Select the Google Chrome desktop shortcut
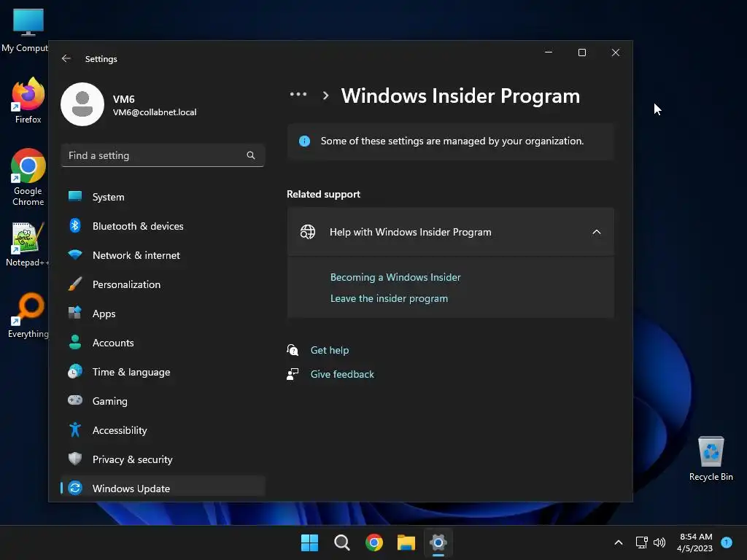747x560 pixels. 28,177
